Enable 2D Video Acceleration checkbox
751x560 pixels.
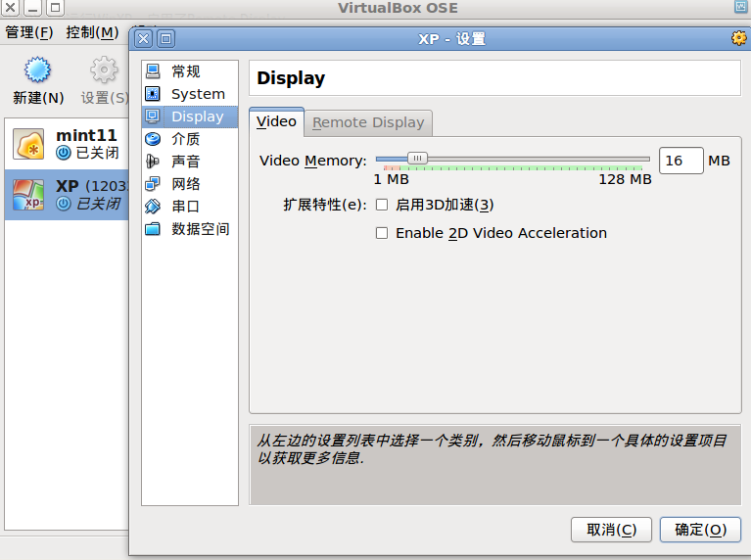coord(382,233)
